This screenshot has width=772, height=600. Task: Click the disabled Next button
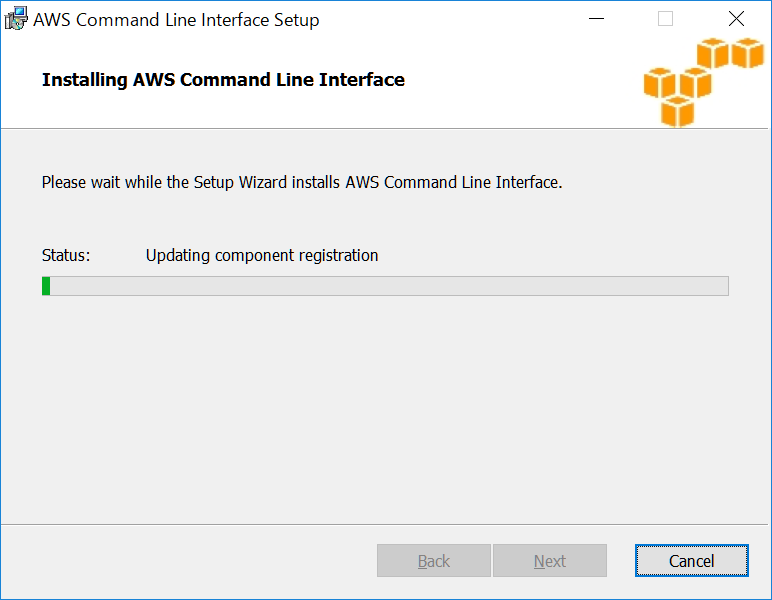(549, 561)
